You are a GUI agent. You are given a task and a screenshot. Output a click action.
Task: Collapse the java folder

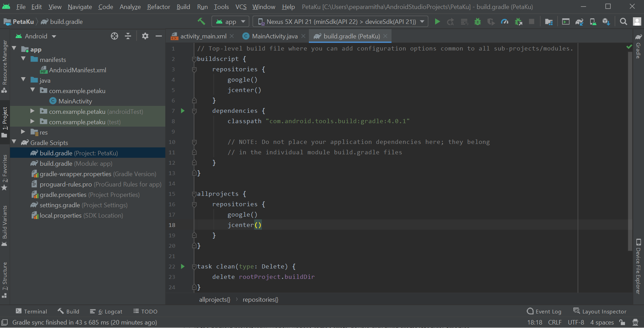[24, 79]
